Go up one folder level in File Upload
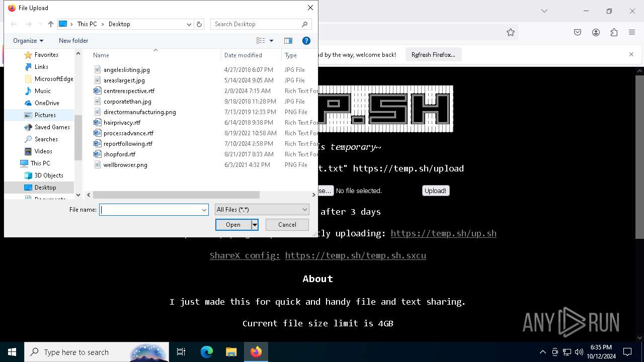The height and width of the screenshot is (362, 644). click(50, 24)
